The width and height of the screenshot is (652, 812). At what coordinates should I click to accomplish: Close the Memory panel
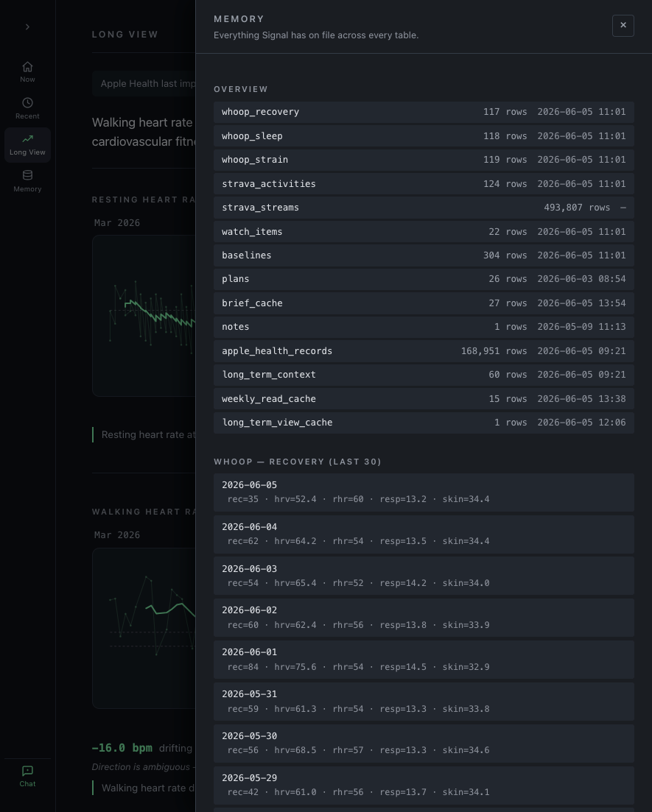pos(623,25)
